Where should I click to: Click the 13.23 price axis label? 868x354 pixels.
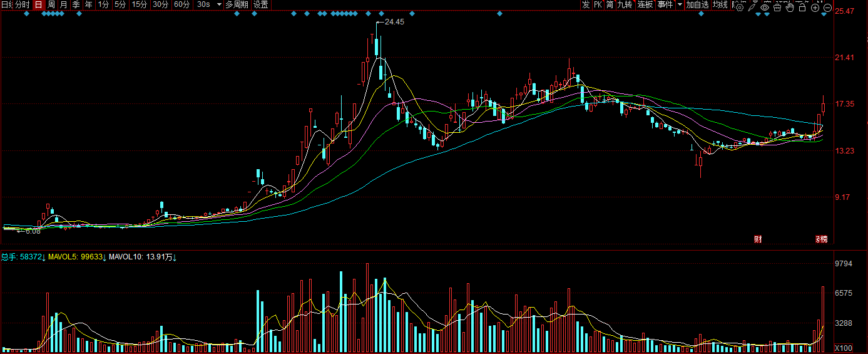(845, 150)
